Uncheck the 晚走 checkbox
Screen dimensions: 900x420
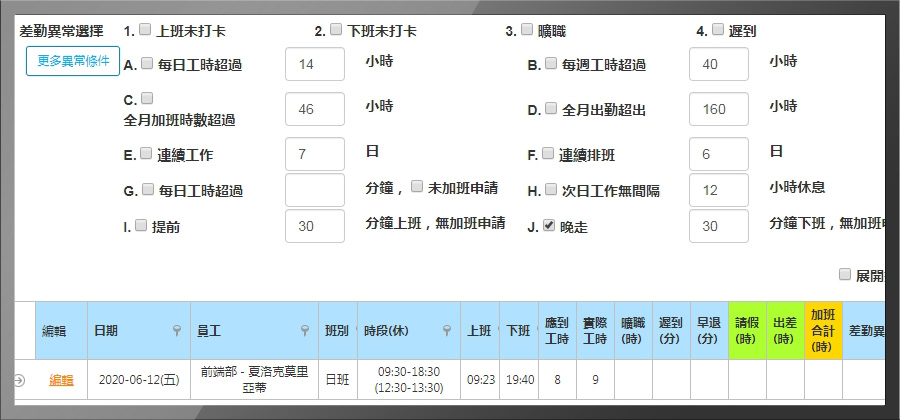(x=549, y=226)
